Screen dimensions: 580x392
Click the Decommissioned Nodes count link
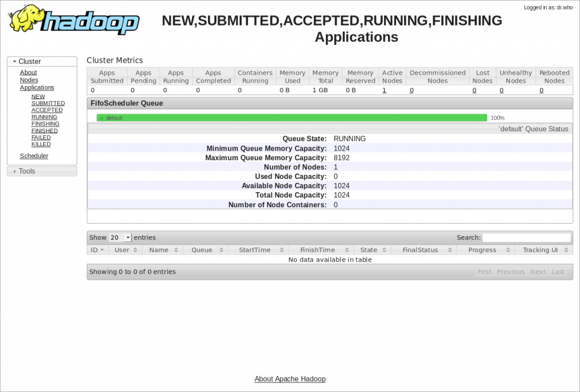pos(412,90)
